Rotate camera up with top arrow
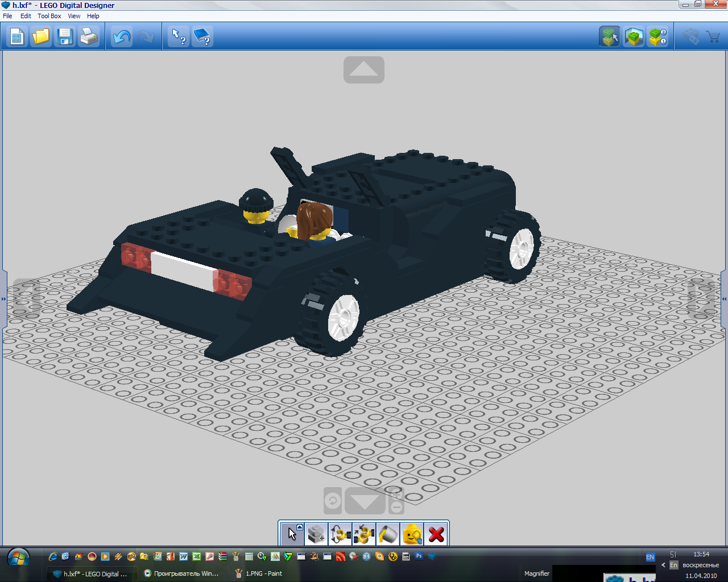Screen dimensions: 728x582 pos(364,70)
